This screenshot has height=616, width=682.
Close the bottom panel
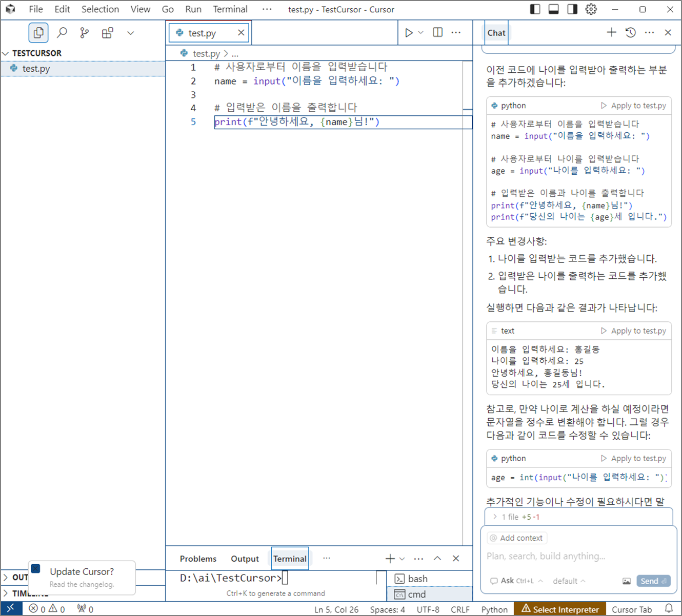456,559
